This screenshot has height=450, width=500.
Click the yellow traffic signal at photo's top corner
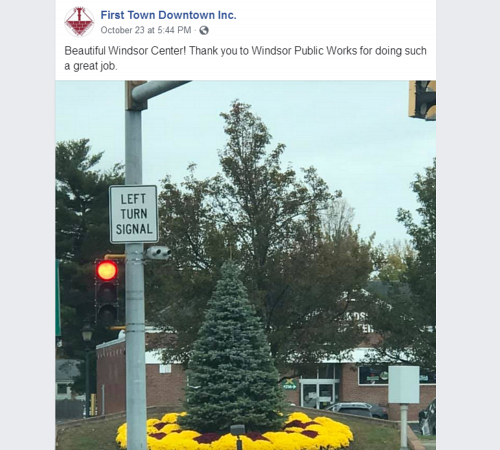point(422,100)
